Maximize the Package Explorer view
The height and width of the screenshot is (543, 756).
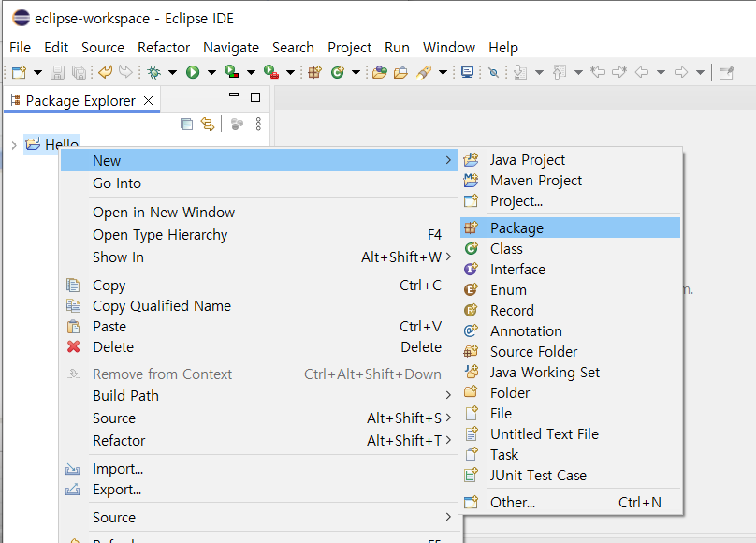[x=255, y=97]
